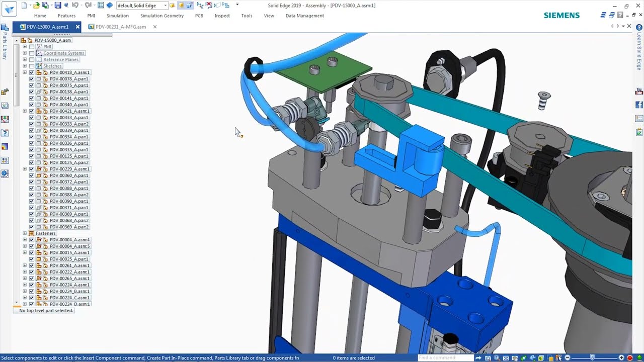Toggle checkbox for PDV-00078_A.par:1
The width and height of the screenshot is (644, 362).
pos(32,79)
